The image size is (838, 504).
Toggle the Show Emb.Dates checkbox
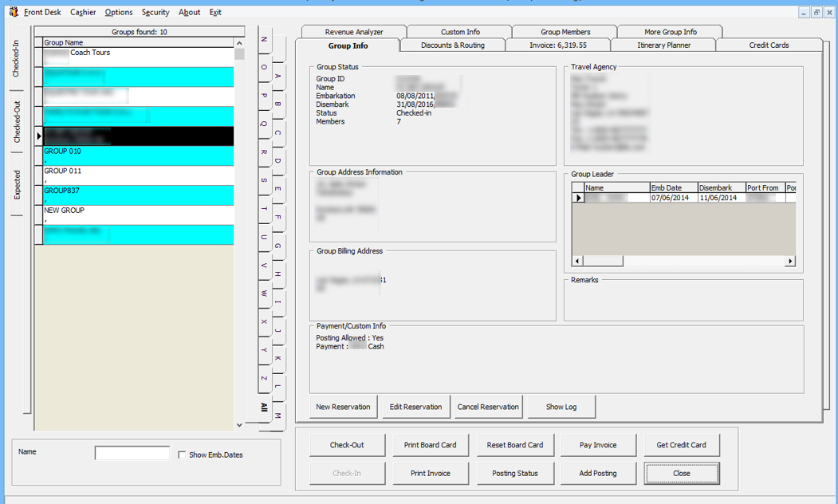click(x=182, y=455)
